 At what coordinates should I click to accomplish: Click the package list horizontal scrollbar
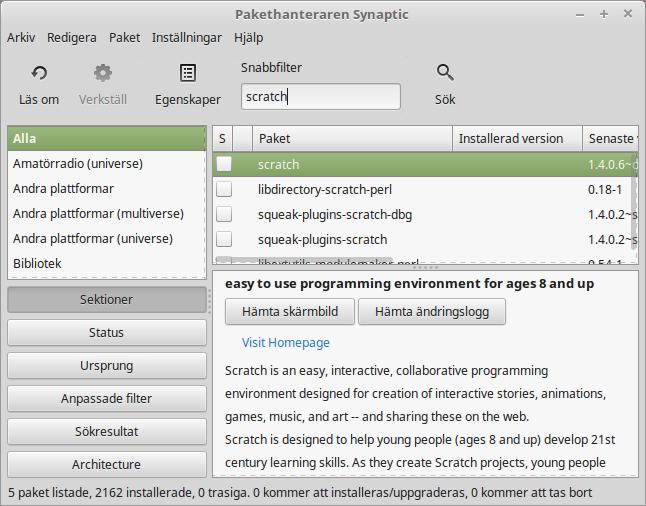point(304,260)
